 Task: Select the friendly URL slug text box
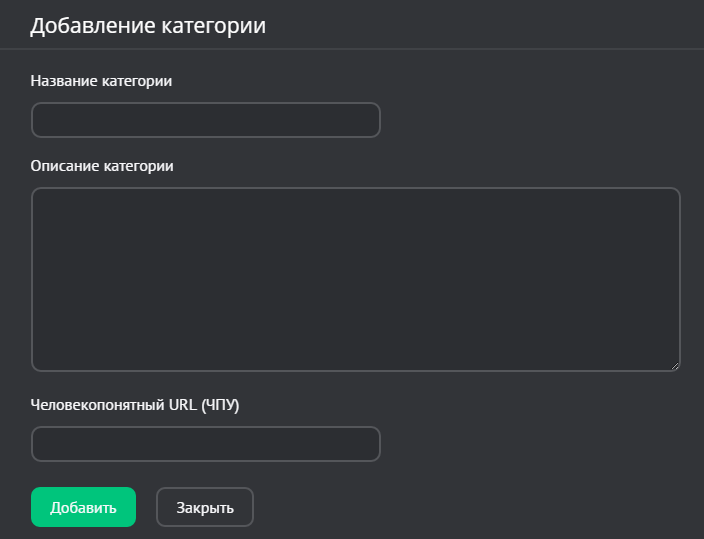coord(206,444)
